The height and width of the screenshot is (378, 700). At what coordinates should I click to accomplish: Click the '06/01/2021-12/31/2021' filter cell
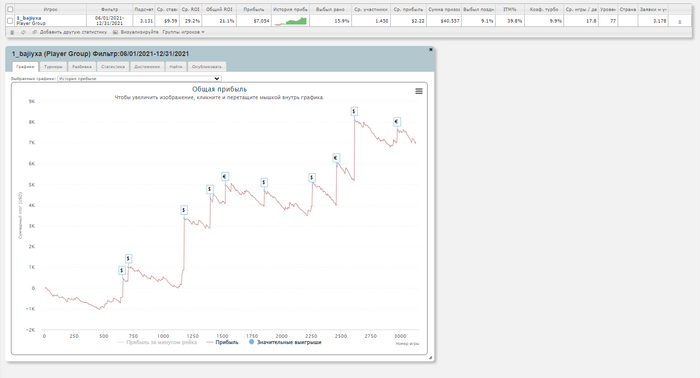[x=110, y=21]
